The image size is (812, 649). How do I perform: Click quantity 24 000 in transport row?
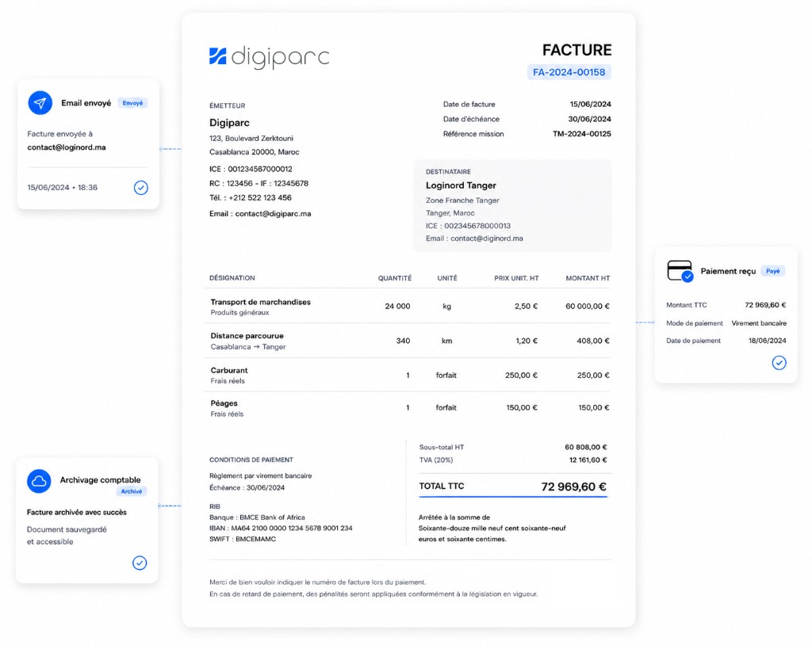tap(398, 307)
